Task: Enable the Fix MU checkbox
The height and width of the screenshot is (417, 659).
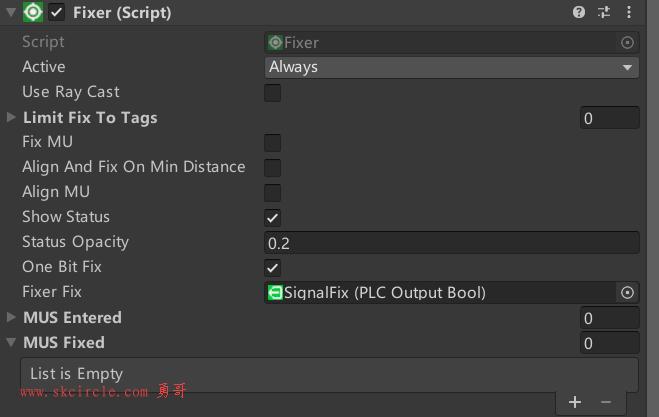Action: pos(272,143)
